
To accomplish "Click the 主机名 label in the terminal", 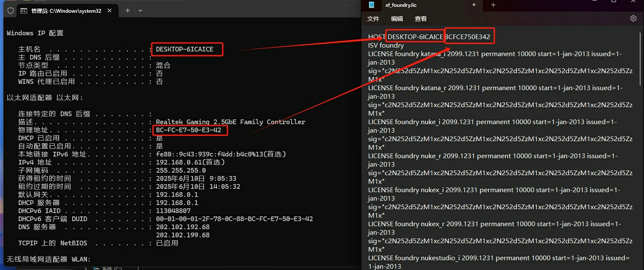I will tap(29, 49).
